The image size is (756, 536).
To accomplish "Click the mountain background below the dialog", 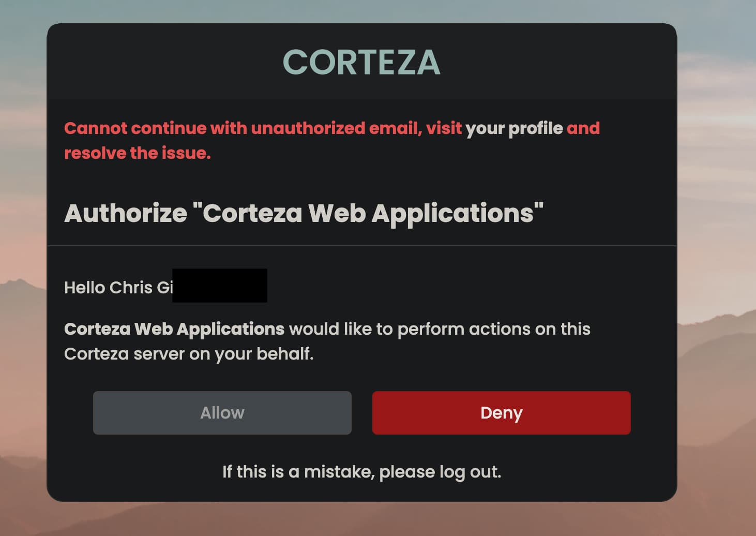I will point(362,519).
